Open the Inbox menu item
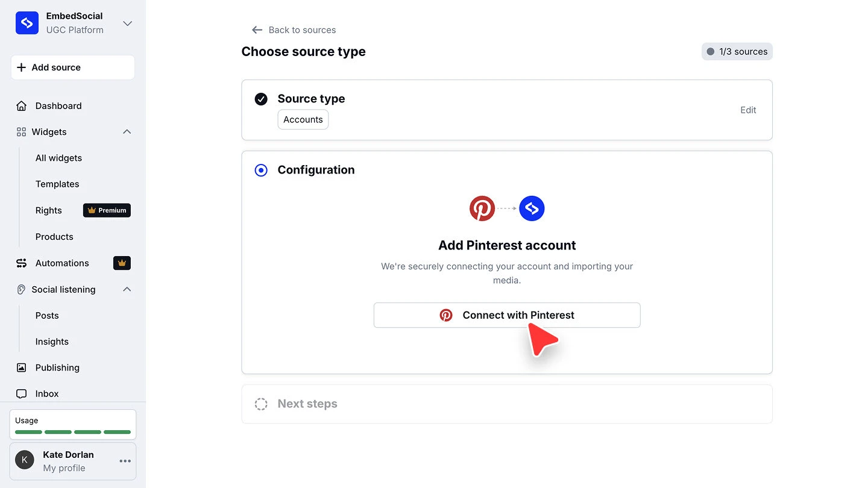The image size is (868, 488). coord(47,394)
